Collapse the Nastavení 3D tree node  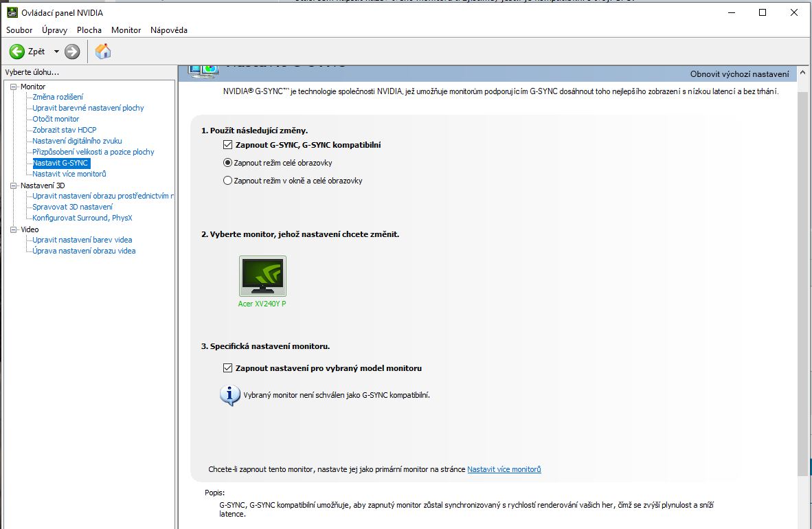[14, 185]
